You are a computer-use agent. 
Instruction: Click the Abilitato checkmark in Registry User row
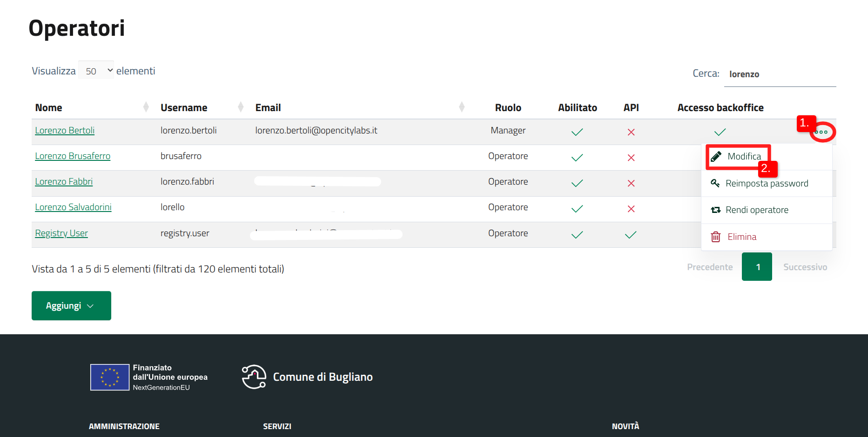577,235
